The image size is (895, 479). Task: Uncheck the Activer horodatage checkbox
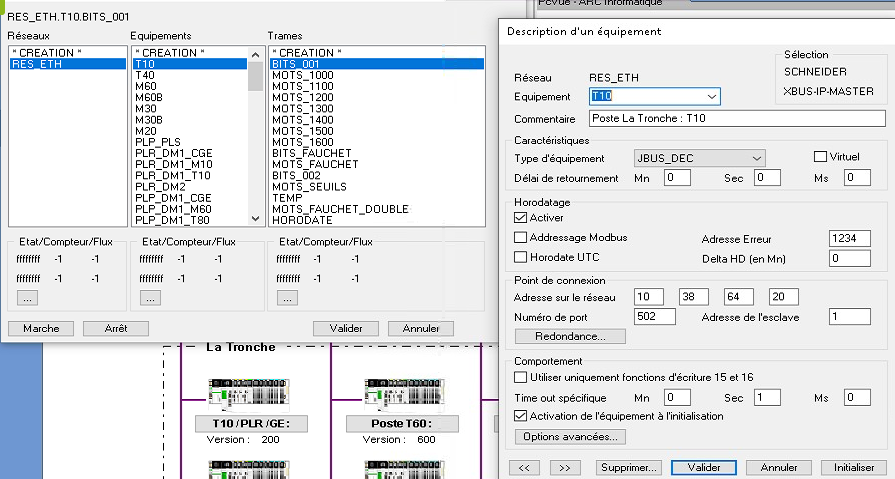point(521,217)
